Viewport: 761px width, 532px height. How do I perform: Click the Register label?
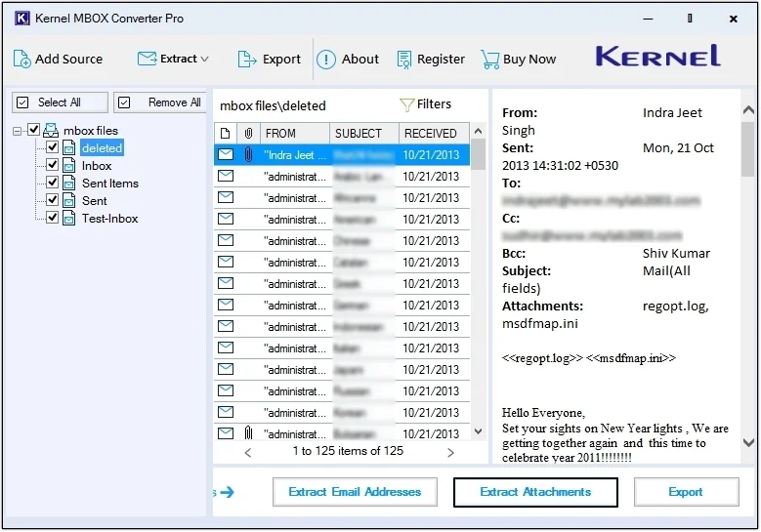click(x=441, y=60)
